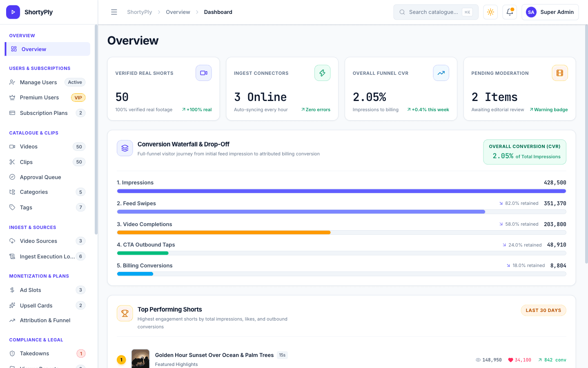The width and height of the screenshot is (588, 368).
Task: Click the Overview grid icon in sidebar
Action: (x=14, y=49)
